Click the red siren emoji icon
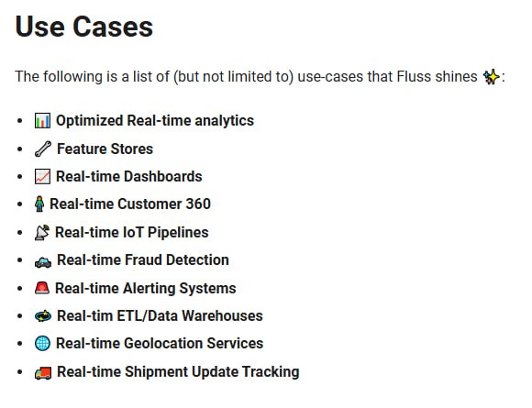The height and width of the screenshot is (408, 532). pos(42,288)
